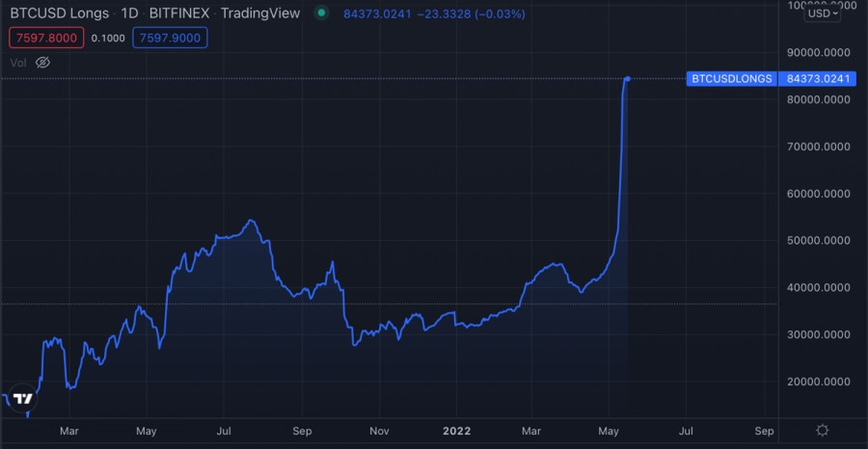Click the blue dot at line end
The height and width of the screenshot is (449, 868).
627,78
